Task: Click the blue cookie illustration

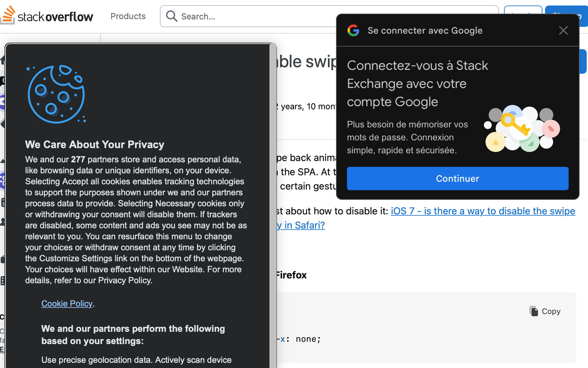Action: pyautogui.click(x=57, y=94)
